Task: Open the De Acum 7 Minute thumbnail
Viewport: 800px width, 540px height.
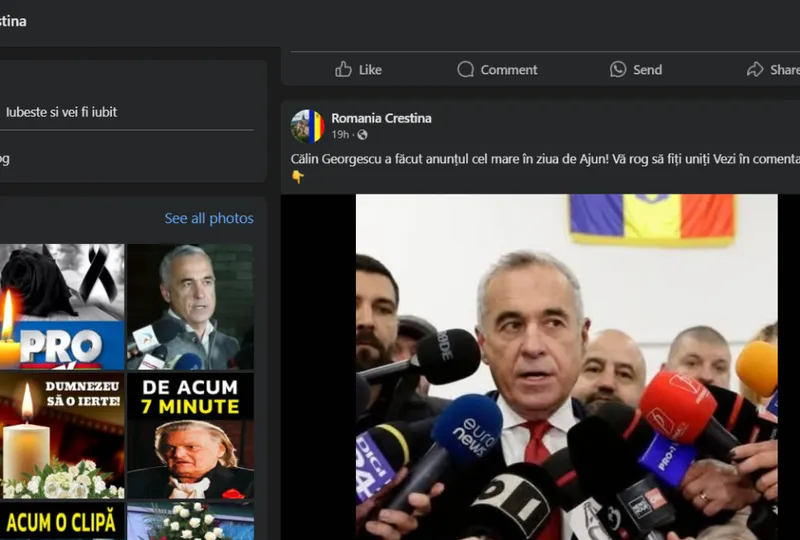Action: (x=190, y=436)
